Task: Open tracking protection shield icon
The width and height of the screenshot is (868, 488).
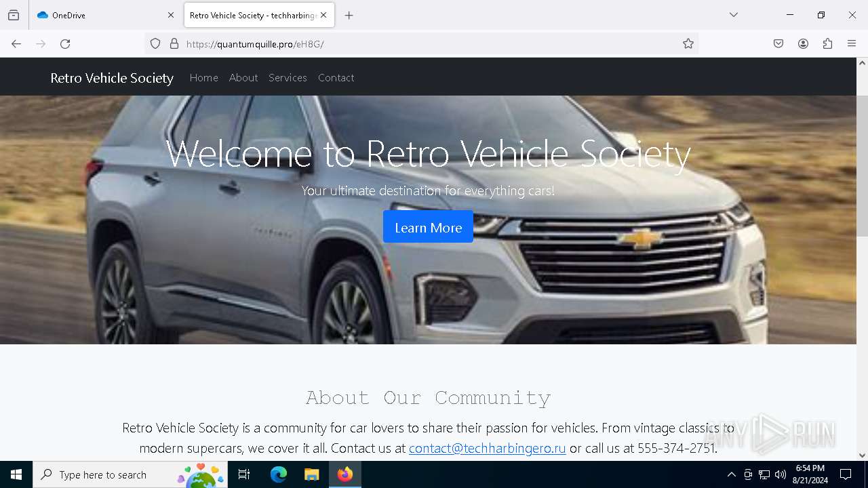Action: tap(155, 44)
